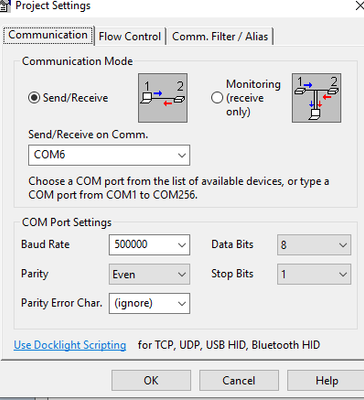This screenshot has width=364, height=400.
Task: Click the 'Data Bits' label
Action: pos(232,244)
